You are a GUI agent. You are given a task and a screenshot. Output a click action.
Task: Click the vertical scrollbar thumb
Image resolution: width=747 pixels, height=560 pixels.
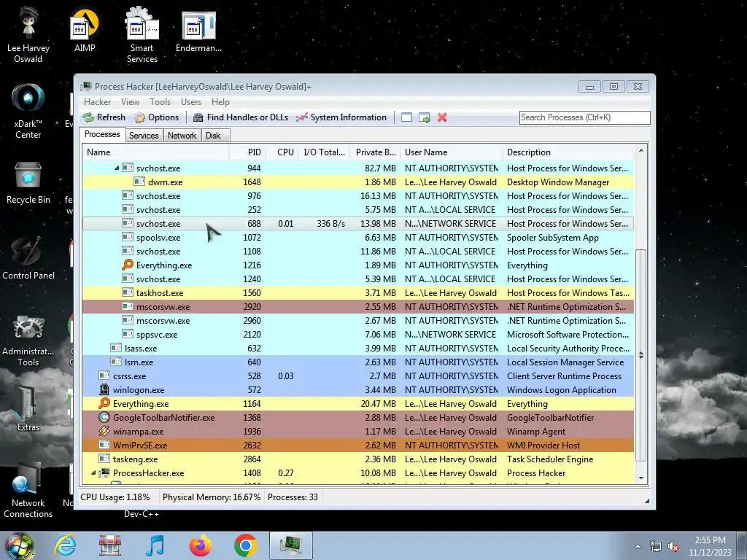coord(641,355)
